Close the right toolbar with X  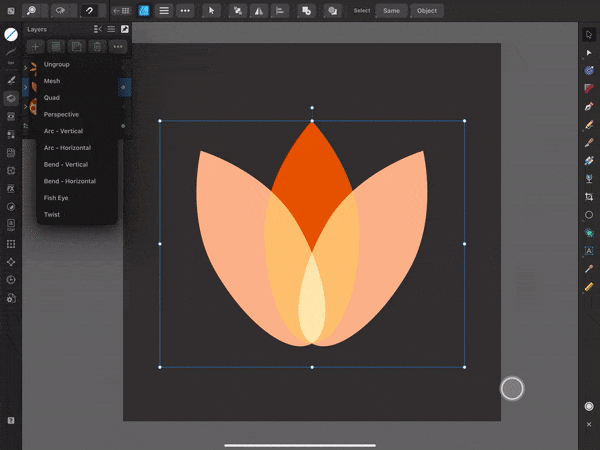(x=589, y=424)
